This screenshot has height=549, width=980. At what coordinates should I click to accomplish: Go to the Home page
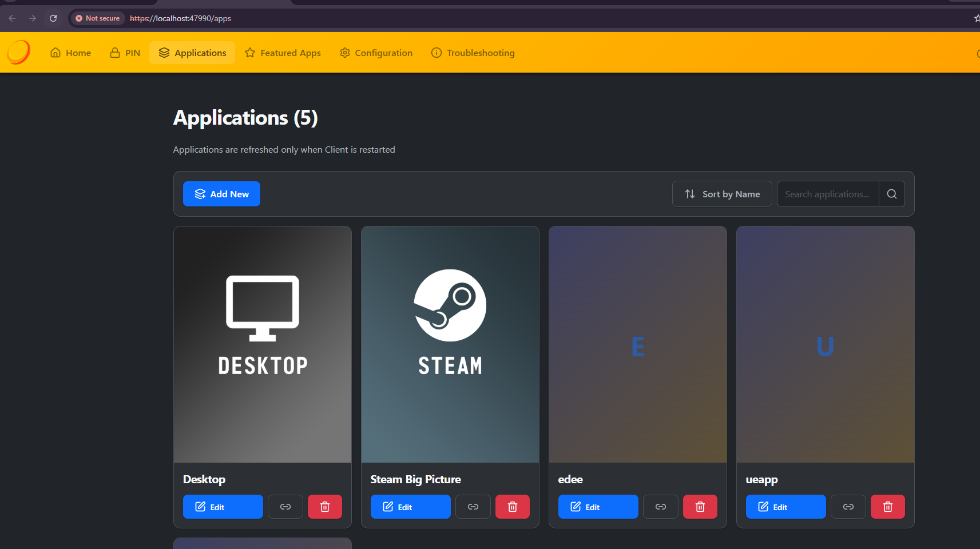[71, 53]
